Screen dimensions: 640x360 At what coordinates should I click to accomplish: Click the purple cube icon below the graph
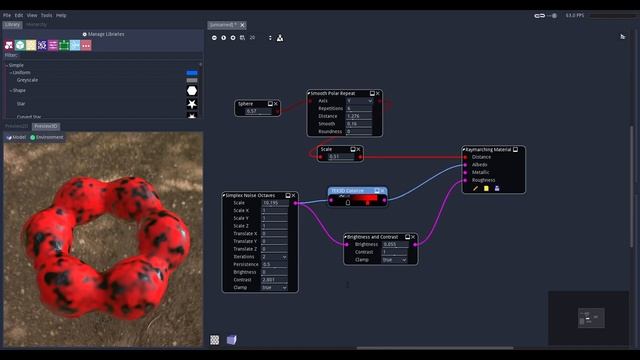pos(231,340)
